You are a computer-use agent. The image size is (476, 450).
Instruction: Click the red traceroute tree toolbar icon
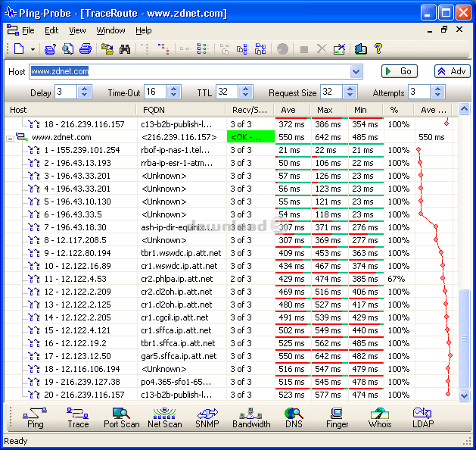pos(164,49)
